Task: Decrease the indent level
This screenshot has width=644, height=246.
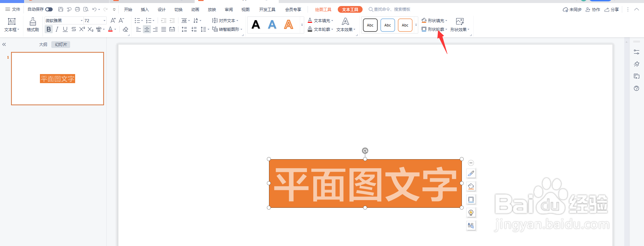Action: click(164, 21)
